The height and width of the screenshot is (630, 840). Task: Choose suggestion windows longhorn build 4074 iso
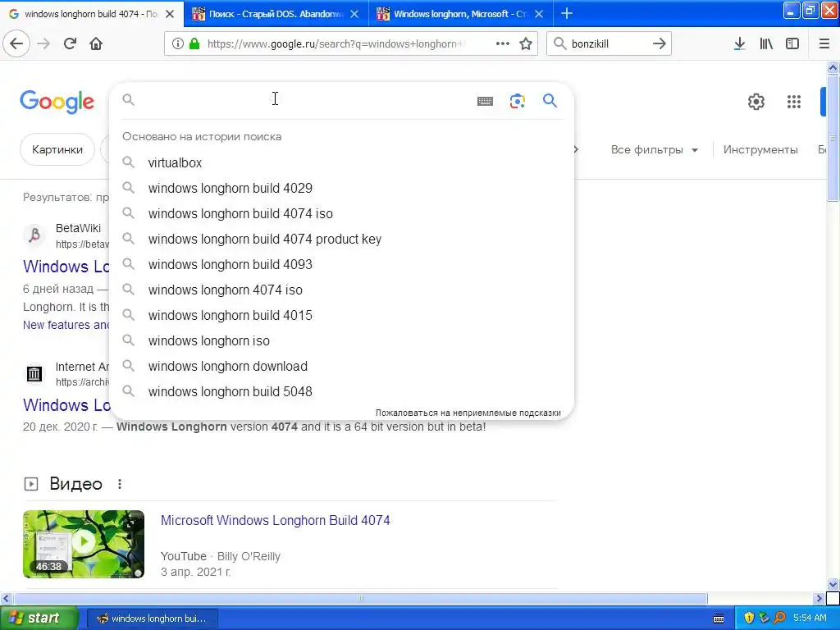pos(341,213)
